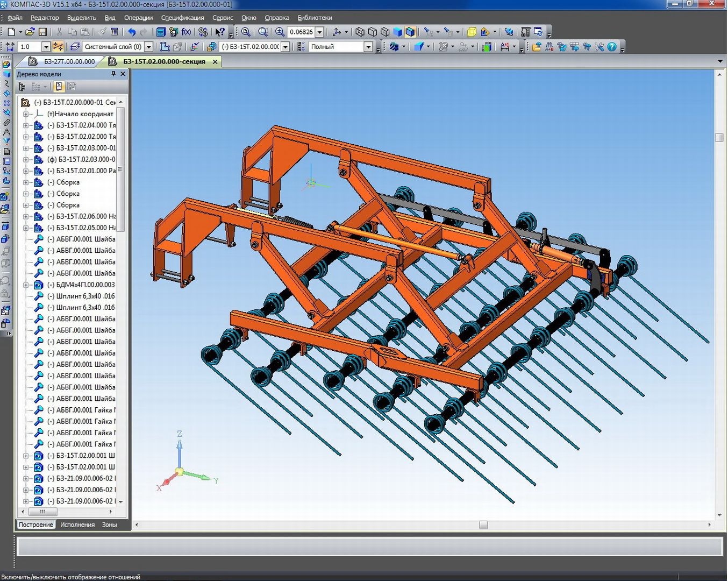Screen dimensions: 728x581
Task: Click the Open file folder icon
Action: [30, 32]
